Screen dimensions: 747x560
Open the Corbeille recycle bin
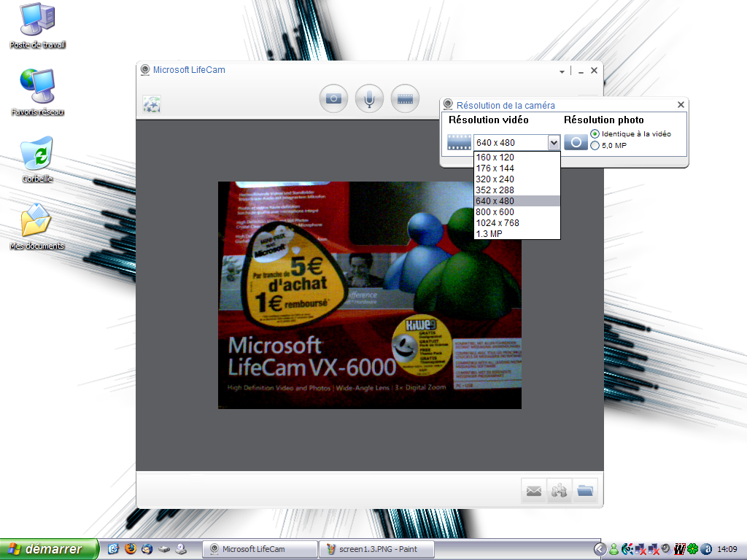[37, 160]
